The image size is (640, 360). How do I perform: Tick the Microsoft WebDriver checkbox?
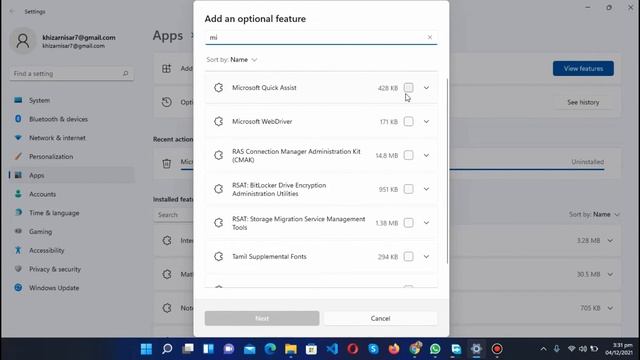click(408, 122)
